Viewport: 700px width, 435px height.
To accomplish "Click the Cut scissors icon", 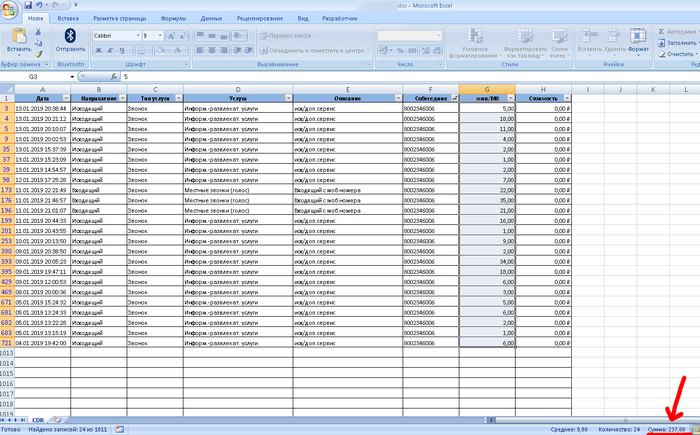I will (38, 30).
